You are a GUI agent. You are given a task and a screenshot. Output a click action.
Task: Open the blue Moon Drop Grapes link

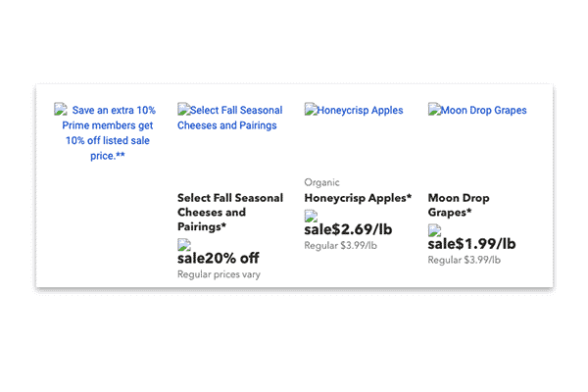coord(484,111)
